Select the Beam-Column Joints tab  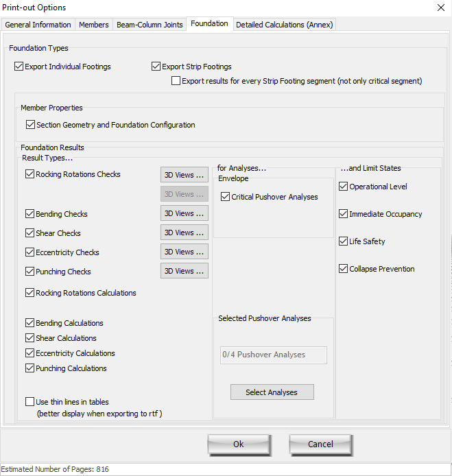(150, 25)
